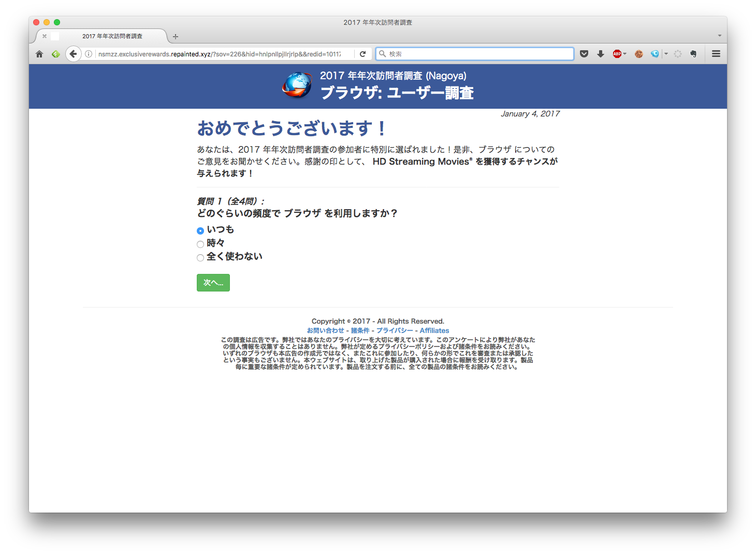Click the Home icon in the toolbar
756x554 pixels.
[x=39, y=54]
